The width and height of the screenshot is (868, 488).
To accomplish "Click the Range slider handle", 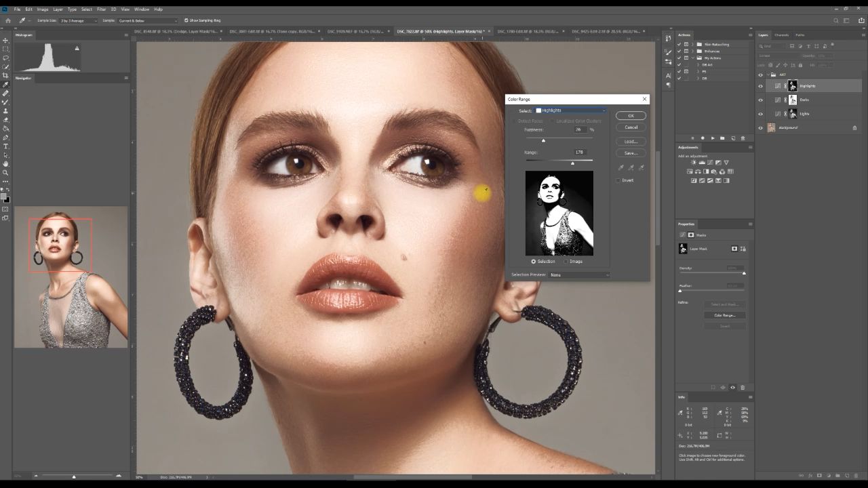I will tap(572, 163).
